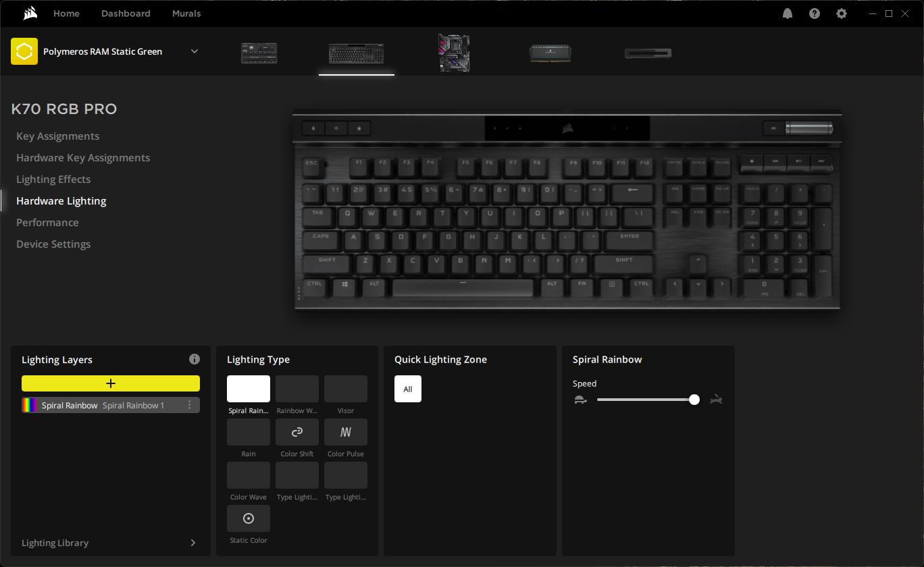Click the W key on the keyboard
Viewport: 924px width, 567px height.
[371, 215]
